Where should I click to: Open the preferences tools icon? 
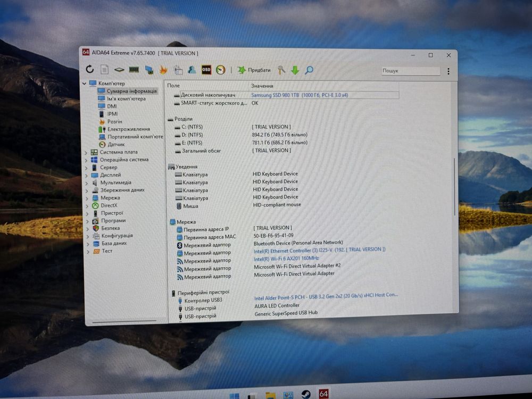[281, 70]
